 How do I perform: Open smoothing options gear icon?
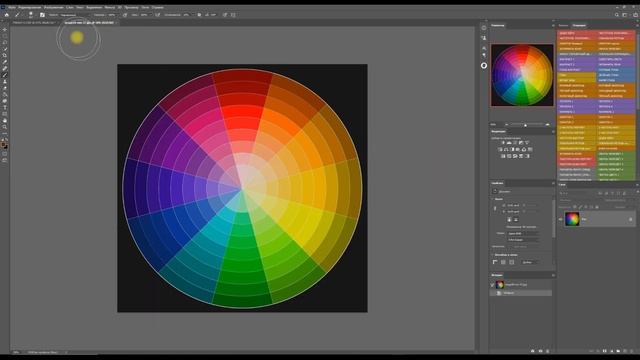coord(199,15)
